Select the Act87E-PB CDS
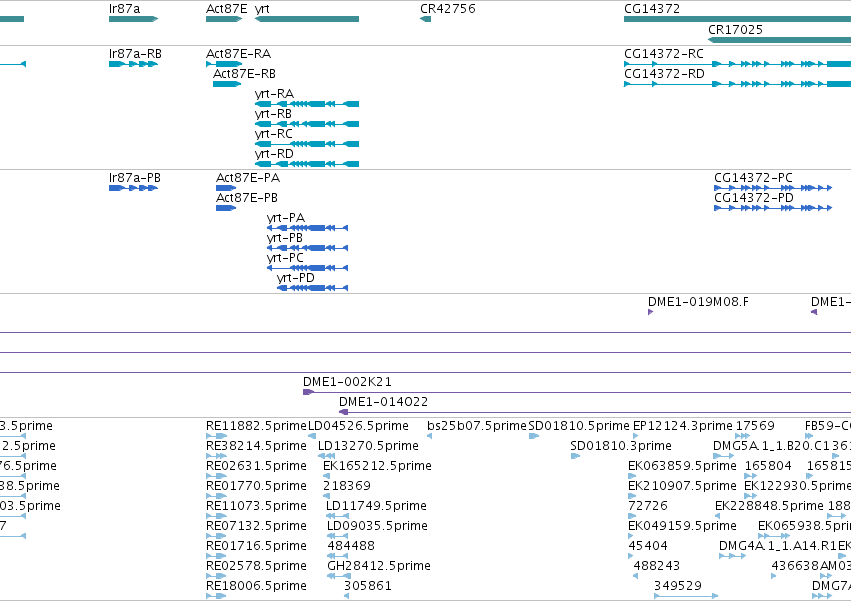The width and height of the screenshot is (851, 601). (226, 208)
